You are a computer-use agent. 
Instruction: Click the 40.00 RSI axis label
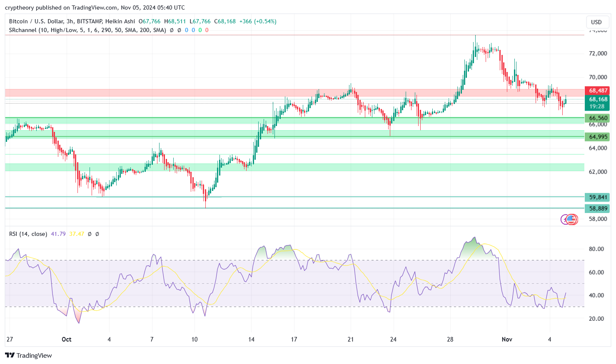(x=596, y=295)
